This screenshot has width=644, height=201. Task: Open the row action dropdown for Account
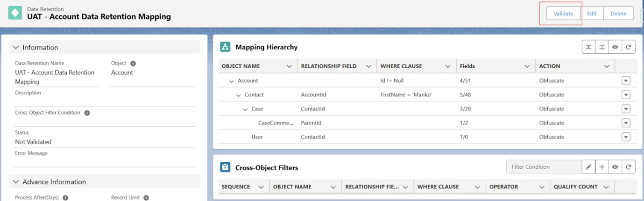[626, 81]
